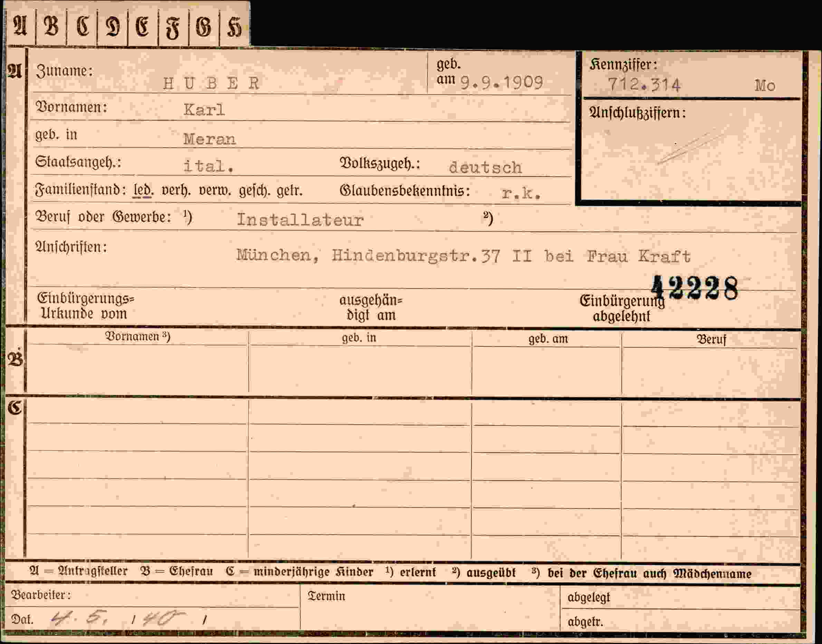Click the legend text A = Antragsteller
This screenshot has width=822, height=644.
[79, 571]
